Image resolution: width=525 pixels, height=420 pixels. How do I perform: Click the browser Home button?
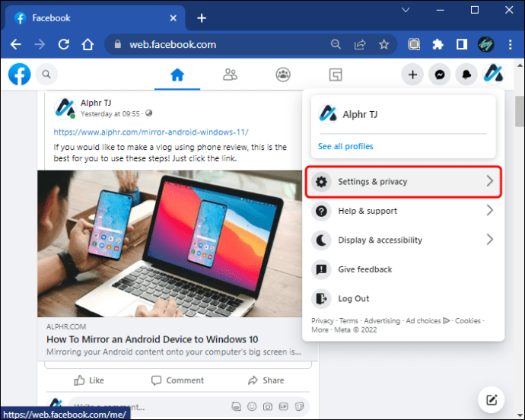click(87, 44)
